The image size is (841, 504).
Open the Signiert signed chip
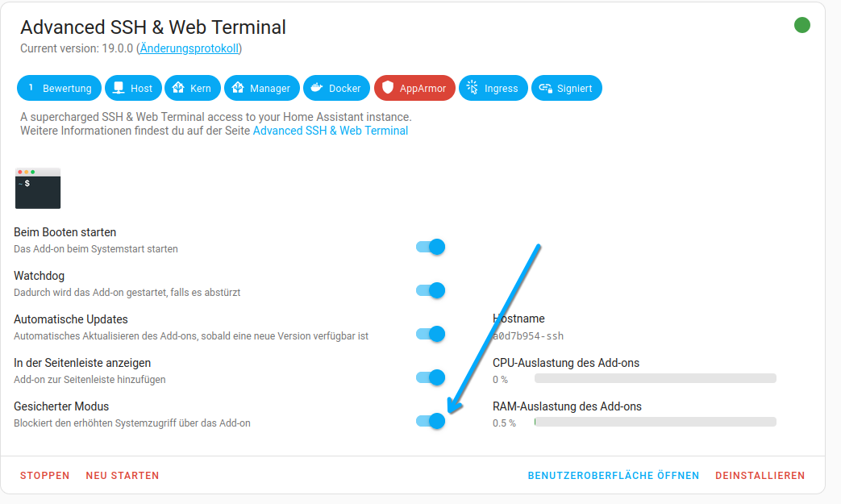tap(566, 88)
